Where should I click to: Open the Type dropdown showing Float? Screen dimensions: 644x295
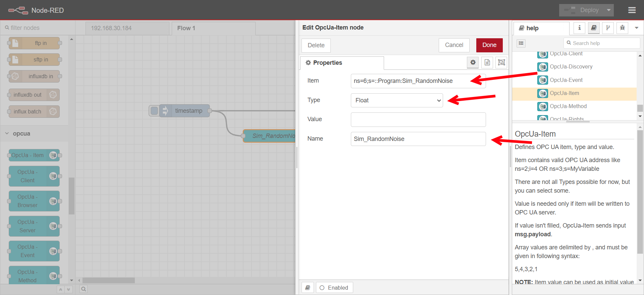397,100
